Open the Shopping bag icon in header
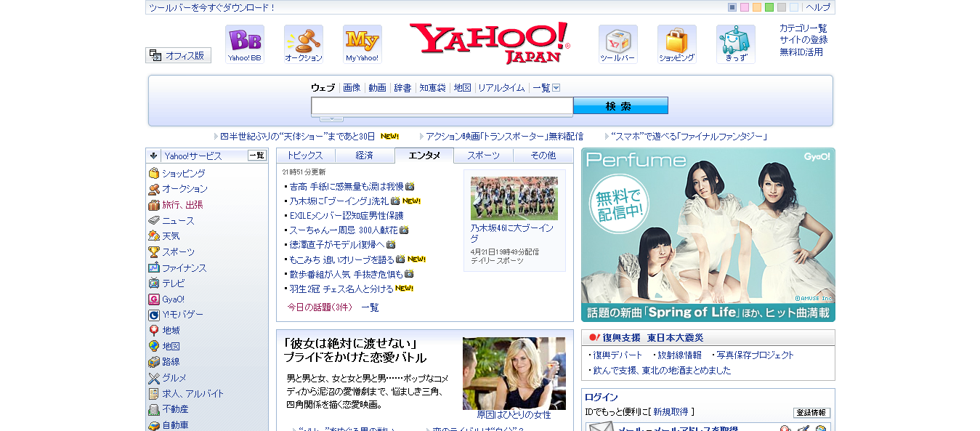 (x=676, y=44)
